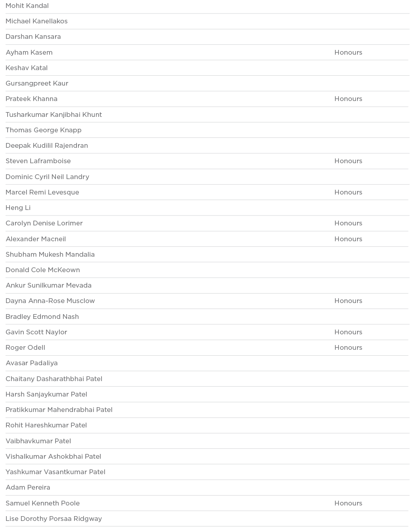Viewport: 411px width, 532px height.
Task: Click Honours in Carolyn Denise Lorimer's row
Action: coord(348,223)
